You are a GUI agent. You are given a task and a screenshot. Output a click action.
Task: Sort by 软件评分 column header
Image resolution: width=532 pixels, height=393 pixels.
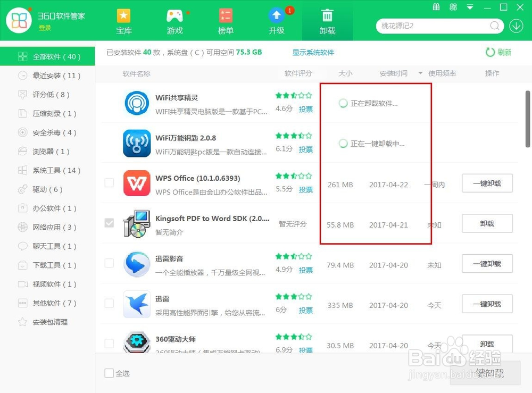click(298, 73)
